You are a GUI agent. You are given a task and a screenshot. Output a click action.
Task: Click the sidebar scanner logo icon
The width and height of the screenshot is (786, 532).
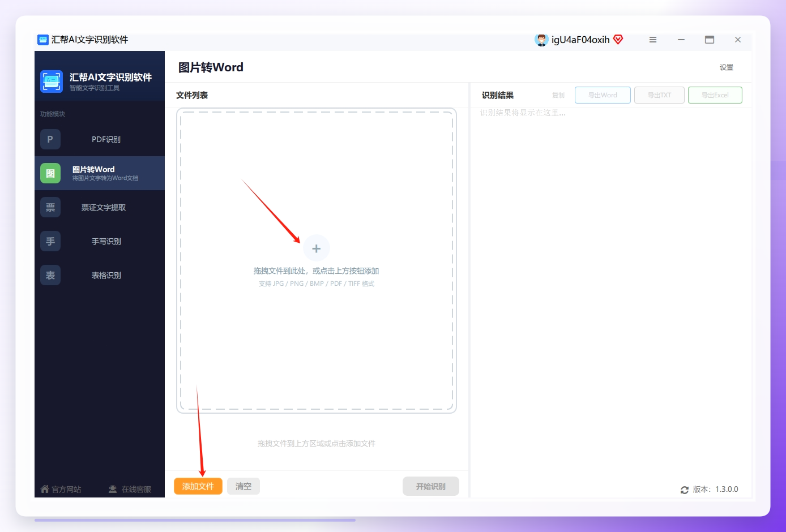(x=52, y=81)
